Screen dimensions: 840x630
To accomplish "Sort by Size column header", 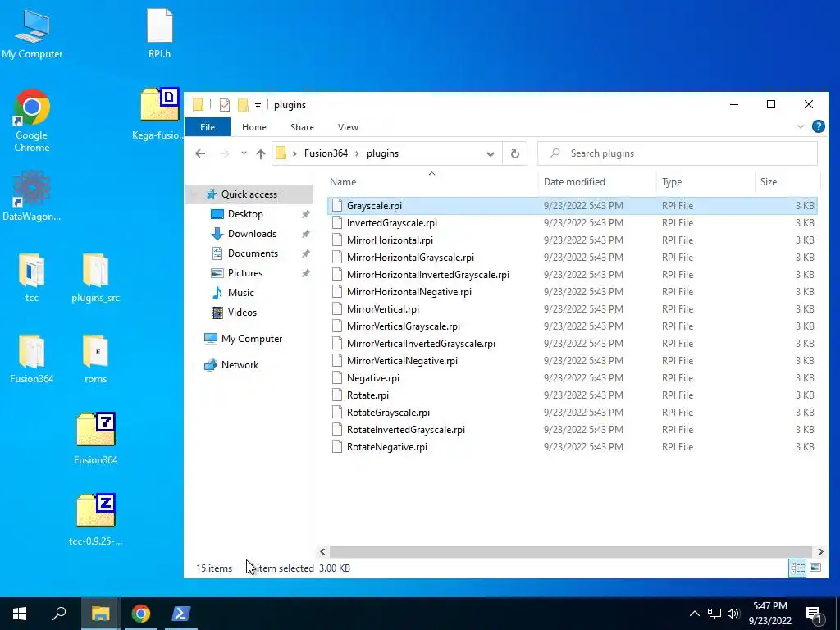I will click(787, 182).
